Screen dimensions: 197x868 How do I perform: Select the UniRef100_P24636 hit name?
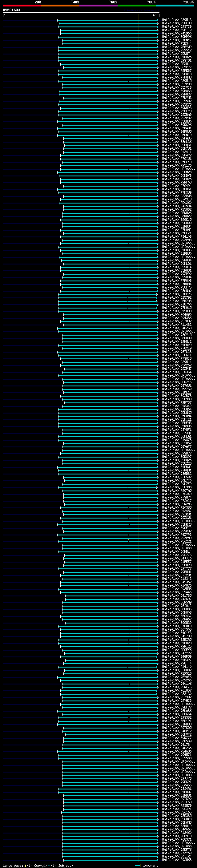click(x=176, y=751)
